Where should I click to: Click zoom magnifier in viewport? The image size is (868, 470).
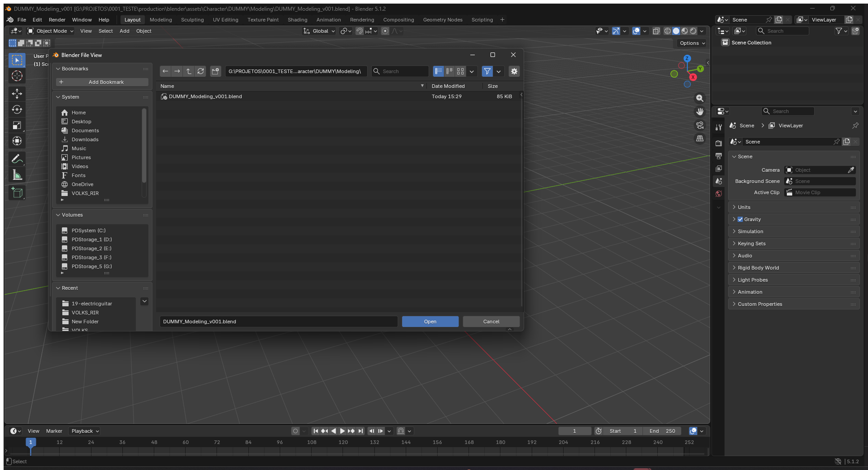point(699,98)
